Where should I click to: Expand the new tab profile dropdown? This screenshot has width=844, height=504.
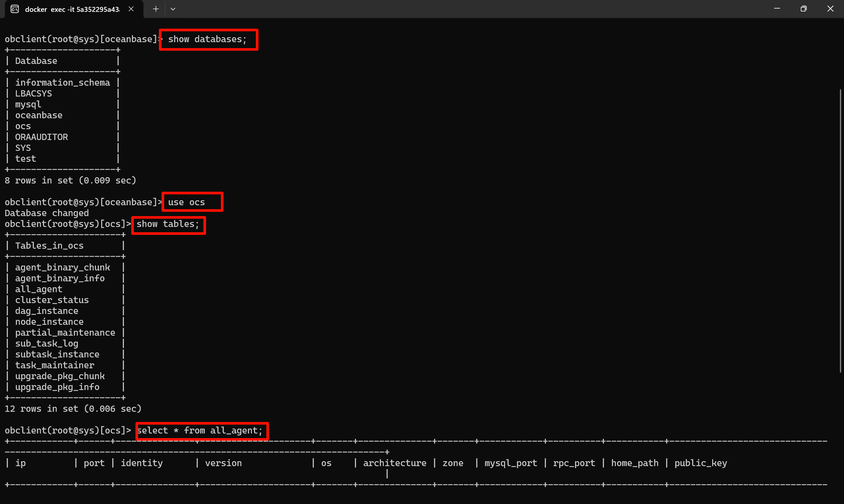(x=173, y=9)
